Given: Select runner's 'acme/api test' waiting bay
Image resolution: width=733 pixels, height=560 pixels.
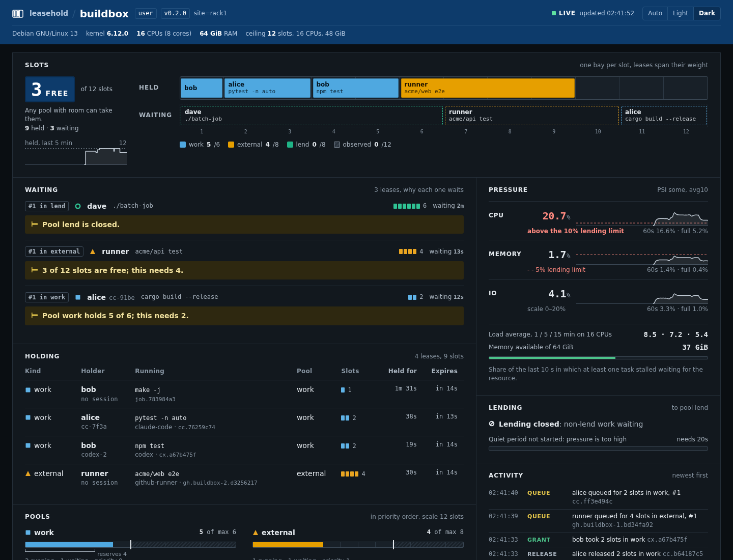Looking at the screenshot, I should 532,116.
